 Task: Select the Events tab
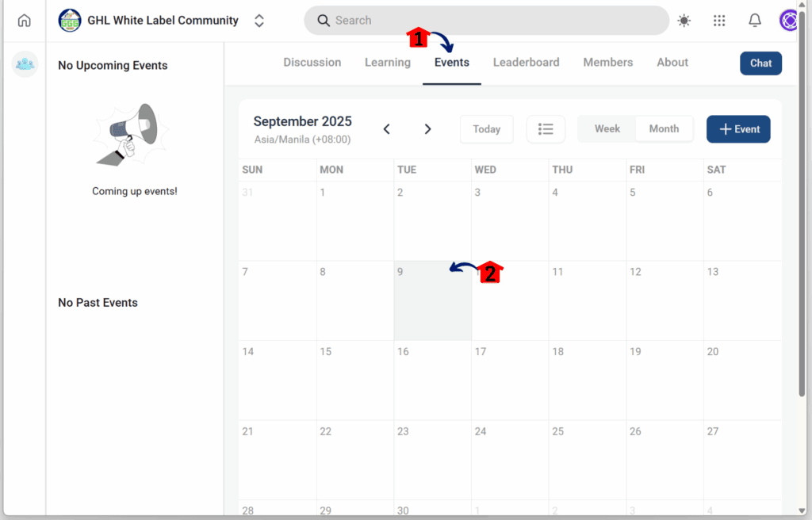(451, 63)
